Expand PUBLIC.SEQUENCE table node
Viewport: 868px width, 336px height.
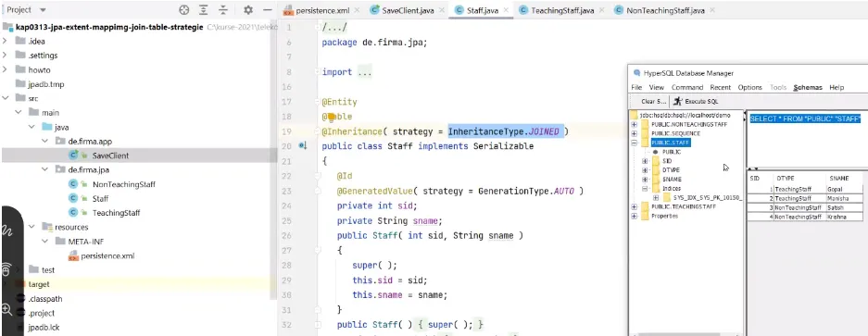point(635,133)
